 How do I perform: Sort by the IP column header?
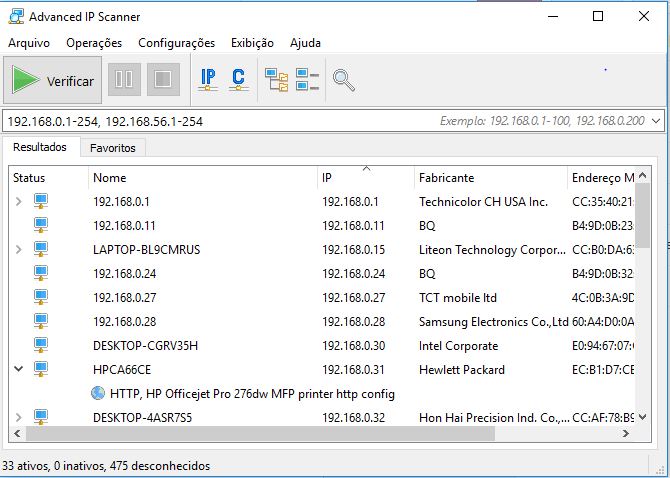[327, 178]
